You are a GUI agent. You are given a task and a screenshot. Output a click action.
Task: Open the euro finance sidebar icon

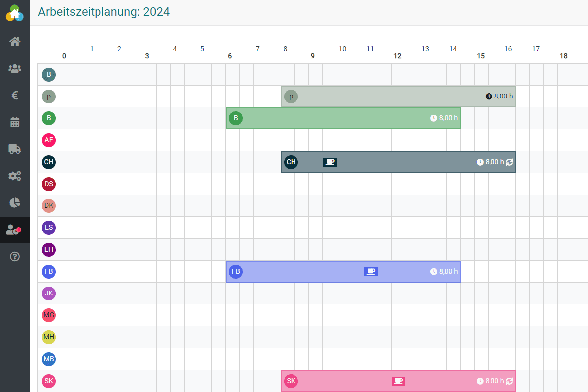point(15,96)
